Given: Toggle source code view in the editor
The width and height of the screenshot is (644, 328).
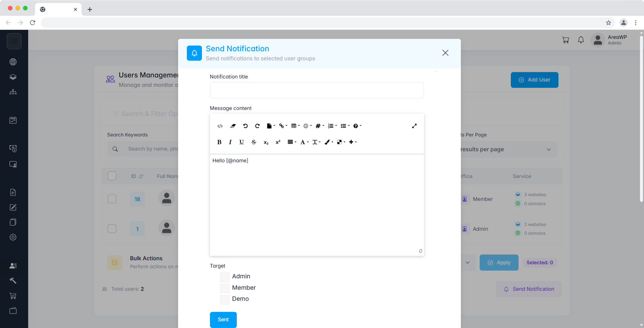Looking at the screenshot, I should [x=220, y=126].
